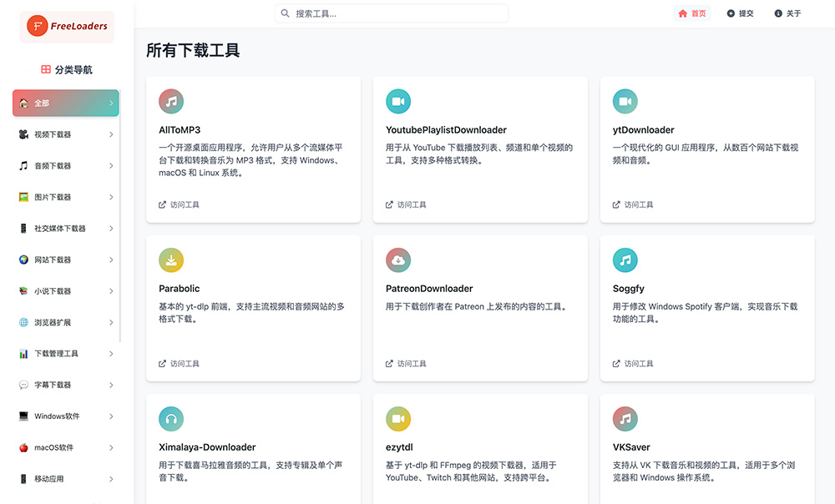Open 访问工具 link for PatreonDownloader

[x=406, y=364]
